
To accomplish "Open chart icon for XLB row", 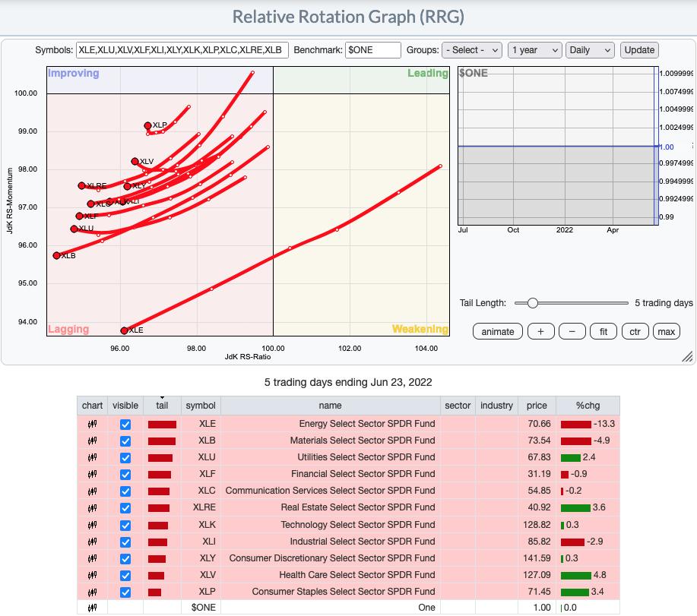I will (x=92, y=441).
